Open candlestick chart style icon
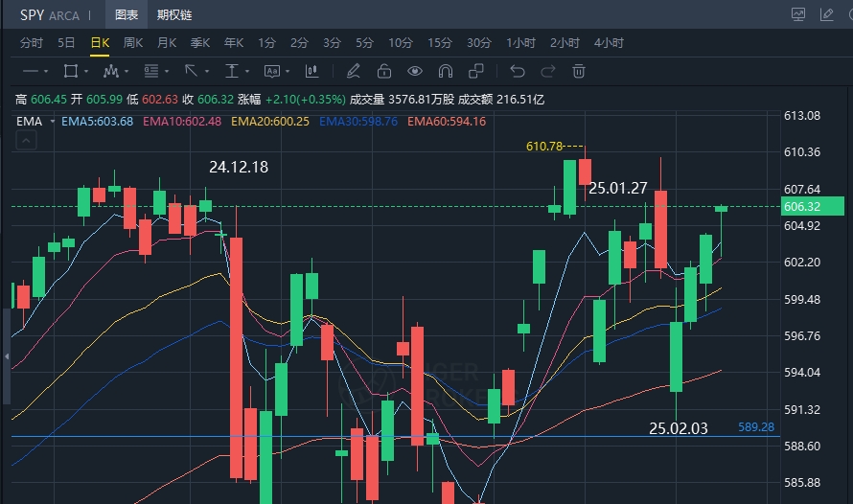 tap(311, 71)
